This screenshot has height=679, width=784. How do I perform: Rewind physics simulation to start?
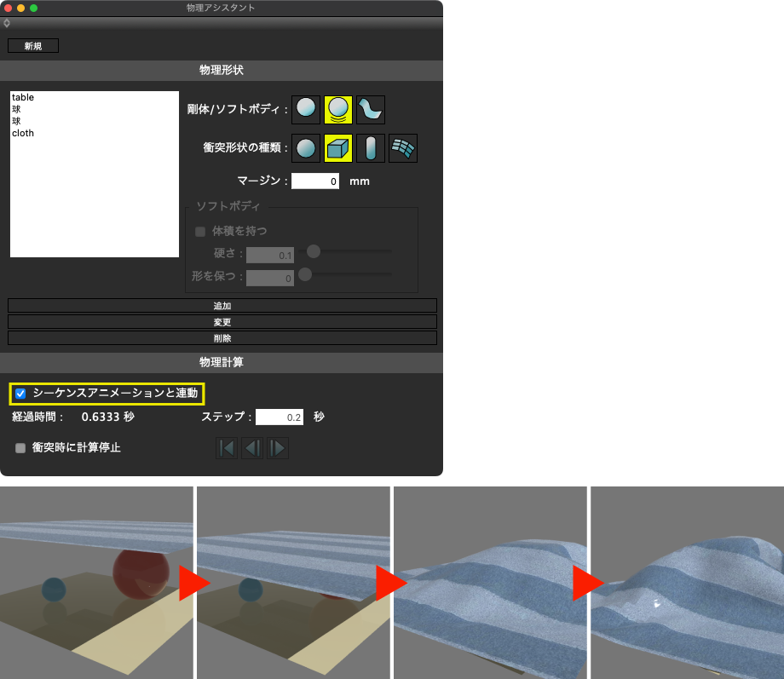pyautogui.click(x=227, y=448)
